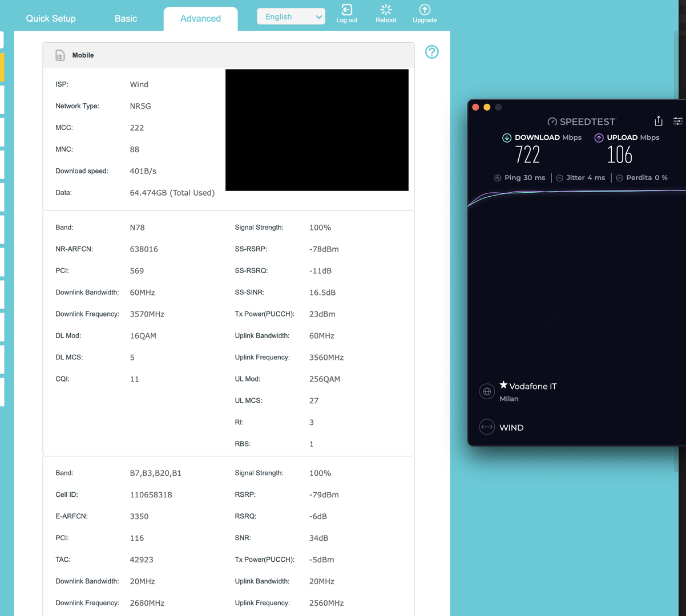Click the UL MCS value 27
This screenshot has height=616, width=686.
[x=314, y=401]
